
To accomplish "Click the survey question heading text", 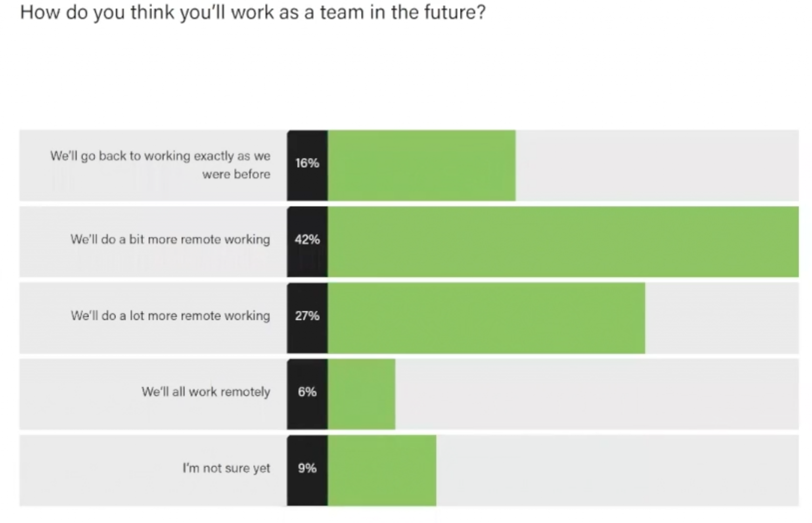I will click(x=253, y=13).
